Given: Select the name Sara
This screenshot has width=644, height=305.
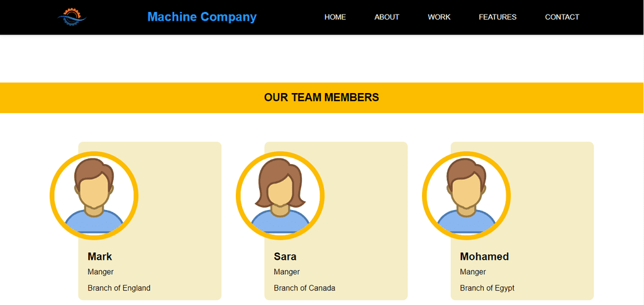Looking at the screenshot, I should tap(285, 257).
